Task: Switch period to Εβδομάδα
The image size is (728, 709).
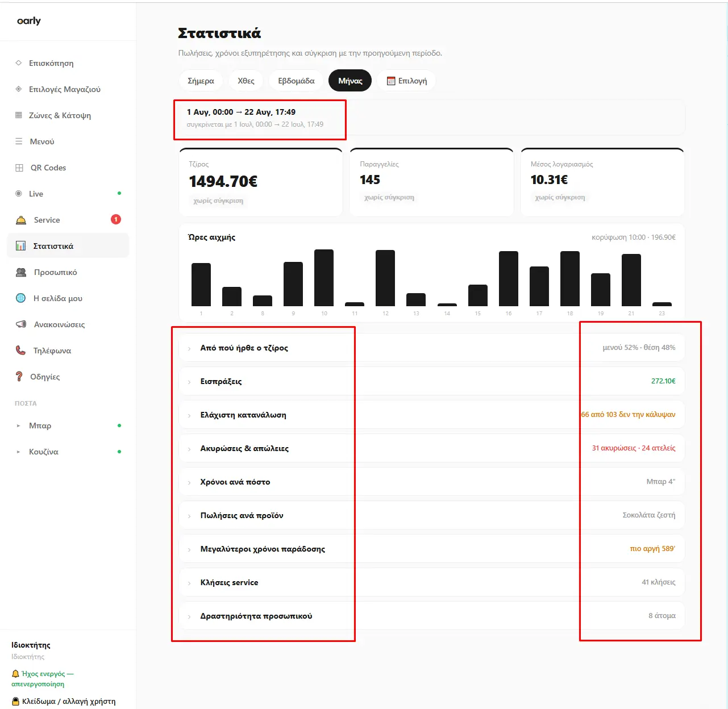Action: 296,81
